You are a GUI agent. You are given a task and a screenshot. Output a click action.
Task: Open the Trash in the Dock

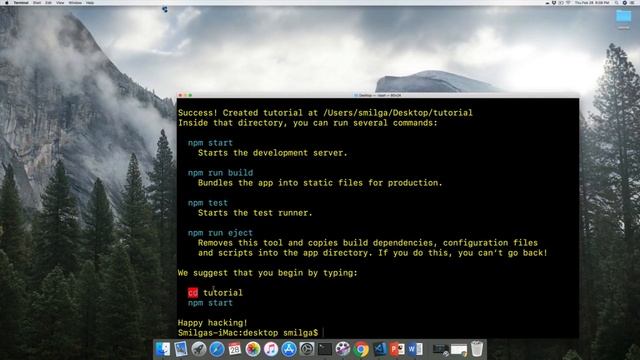pos(477,349)
